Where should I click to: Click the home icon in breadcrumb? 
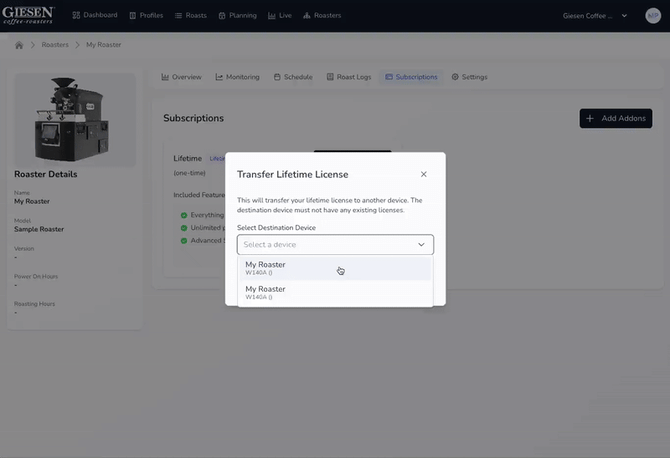tap(19, 45)
